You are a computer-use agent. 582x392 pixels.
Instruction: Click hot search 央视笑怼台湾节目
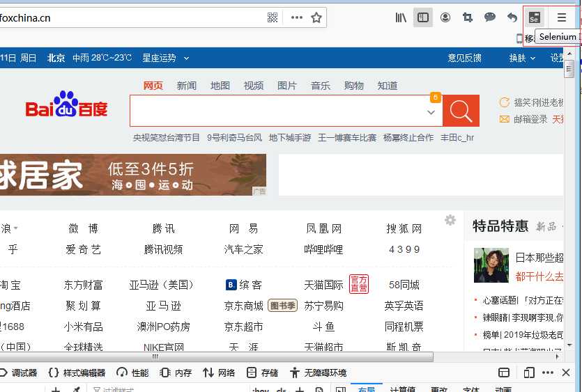[167, 138]
